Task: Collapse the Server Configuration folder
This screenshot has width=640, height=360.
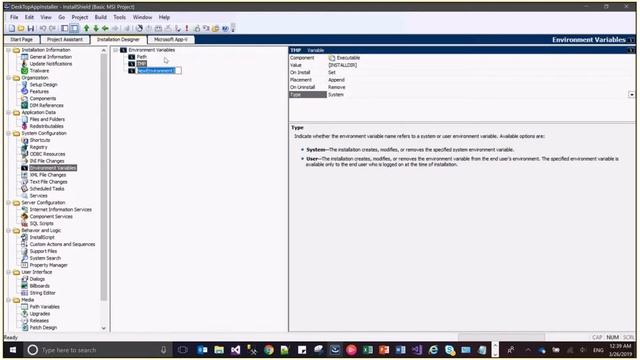Action: point(9,202)
